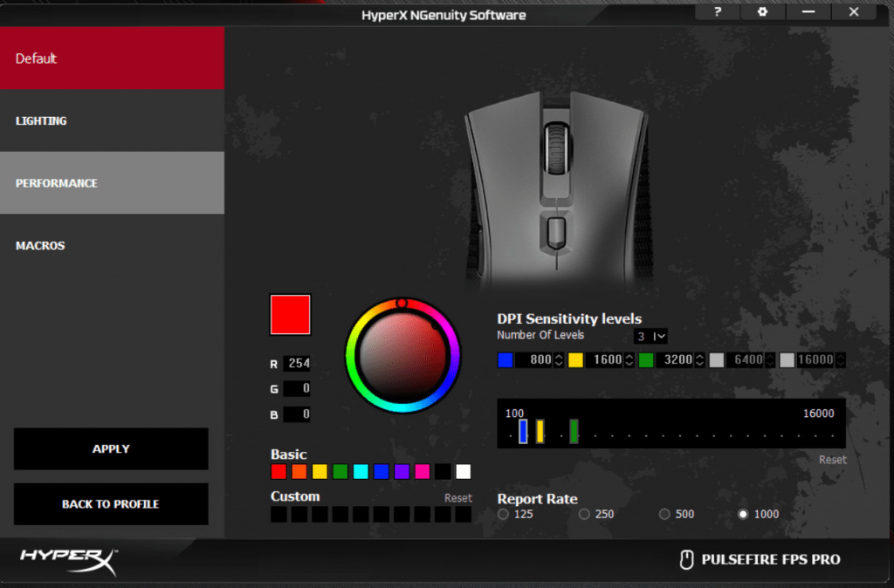
Task: Pick green from the Basic colors
Action: click(340, 472)
